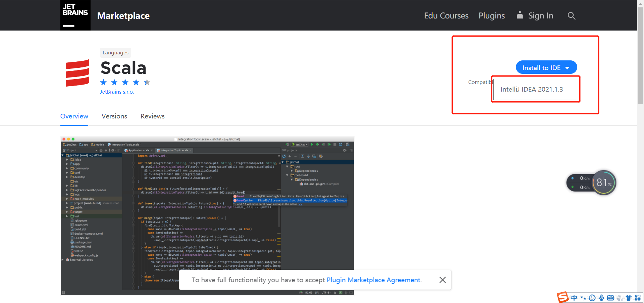Open search with the magnifier icon
The height and width of the screenshot is (303, 644).
click(x=572, y=16)
